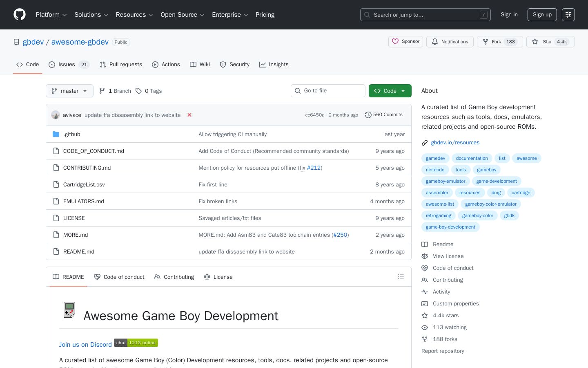Click Report repository link
The height and width of the screenshot is (368, 588).
(x=443, y=351)
